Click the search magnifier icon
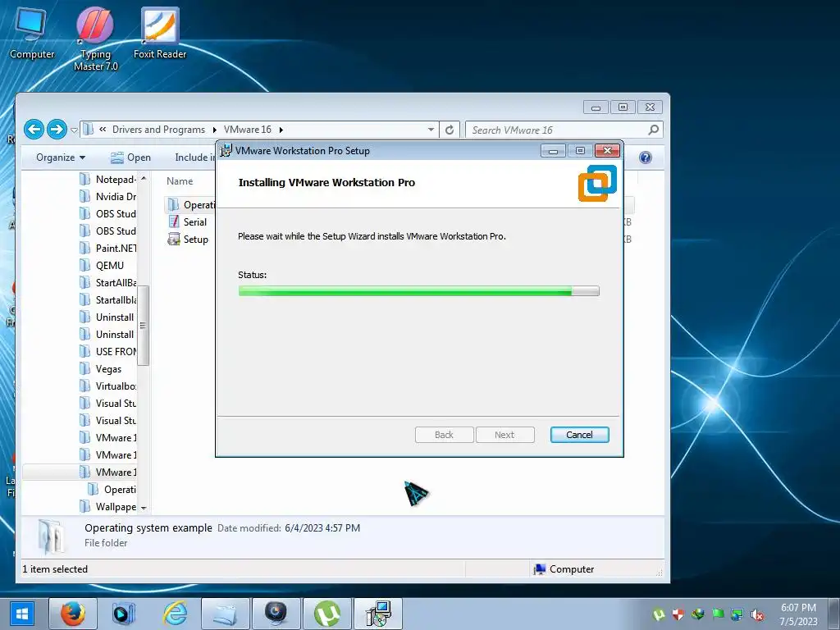Viewport: 840px width, 630px height. click(x=654, y=130)
